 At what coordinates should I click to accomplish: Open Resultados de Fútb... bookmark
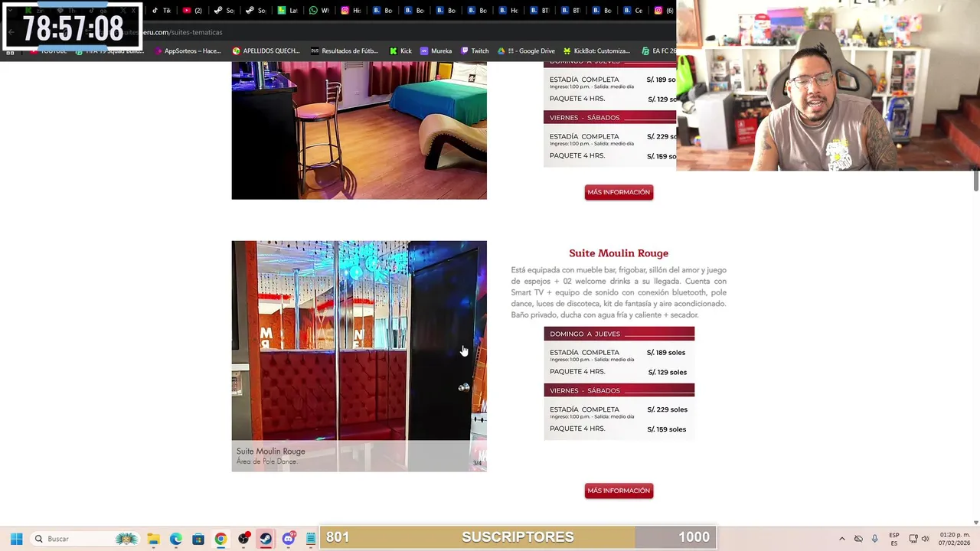tap(345, 51)
